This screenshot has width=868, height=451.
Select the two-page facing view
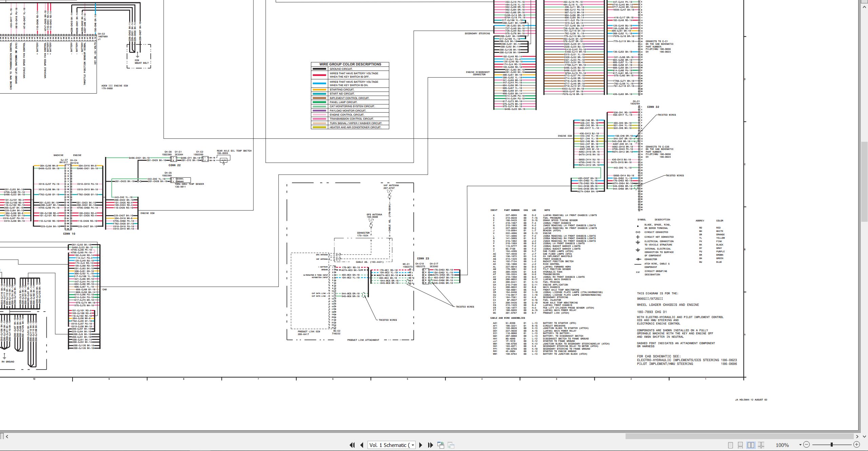click(x=751, y=445)
